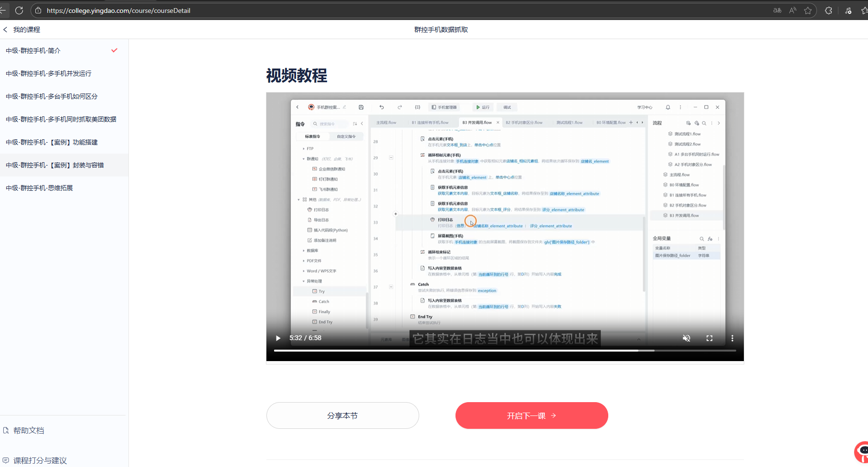Enter fullscreen for the video
The width and height of the screenshot is (868, 467).
click(x=709, y=338)
